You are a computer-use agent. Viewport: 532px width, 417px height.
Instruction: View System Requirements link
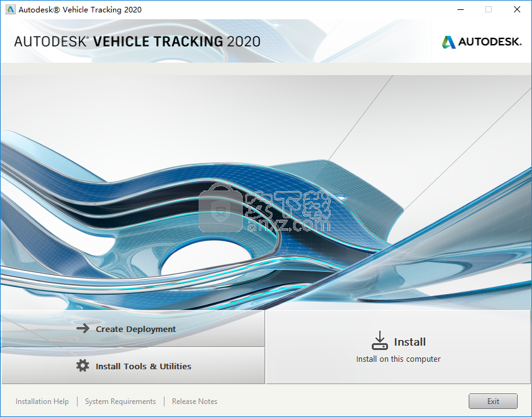tap(120, 401)
